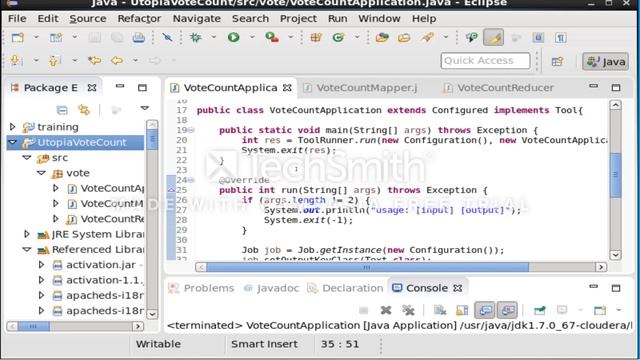This screenshot has width=640, height=360.
Task: Open the Back history dropdown arrow
Action: tap(135, 61)
